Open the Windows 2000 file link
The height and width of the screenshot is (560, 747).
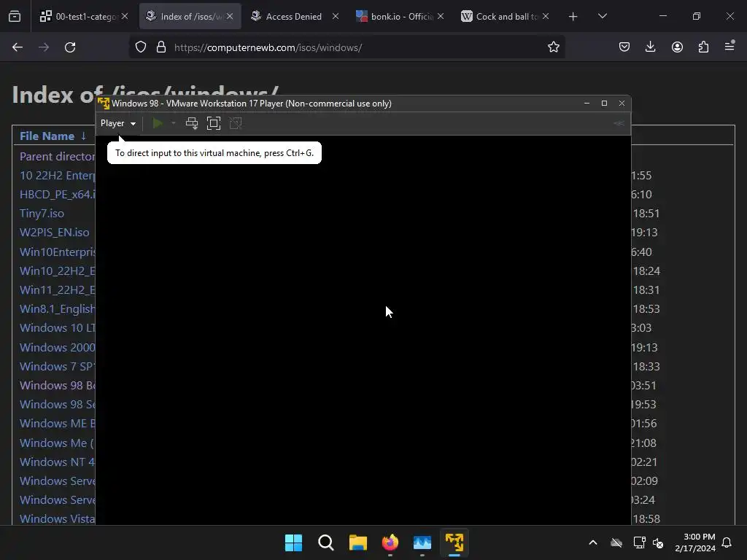(57, 347)
